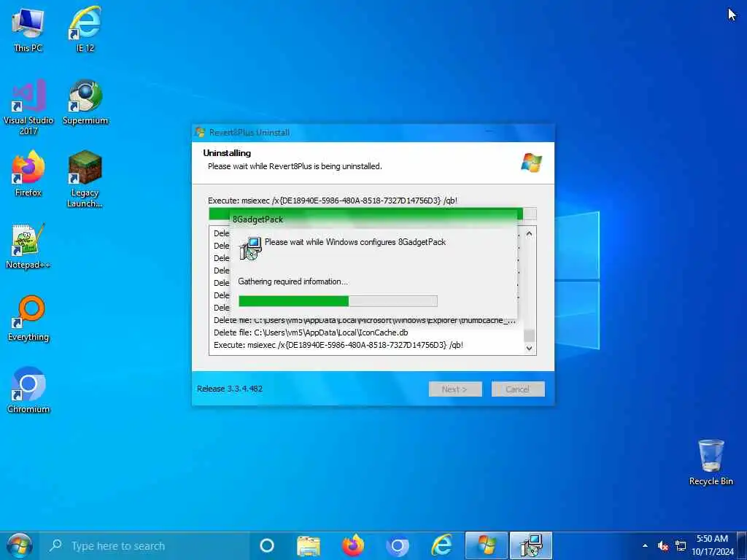This screenshot has height=560, width=747.
Task: Select the Chromium desktop shortcut
Action: point(28,391)
